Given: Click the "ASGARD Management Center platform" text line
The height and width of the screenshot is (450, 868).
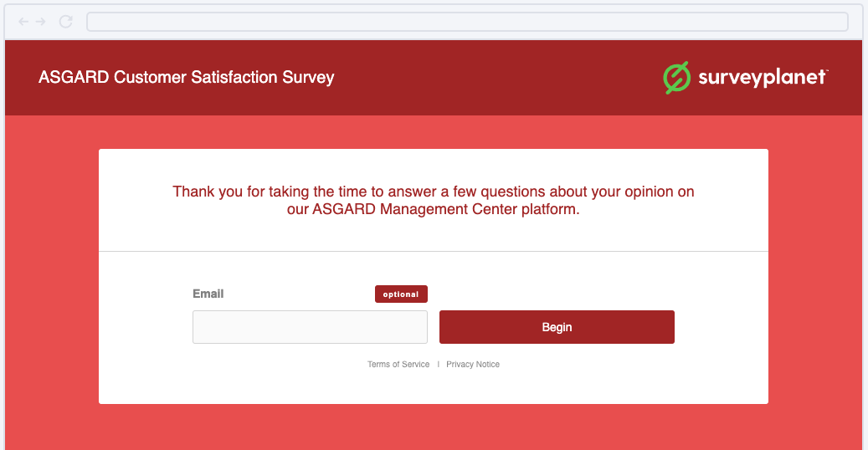Looking at the screenshot, I should coord(433,210).
